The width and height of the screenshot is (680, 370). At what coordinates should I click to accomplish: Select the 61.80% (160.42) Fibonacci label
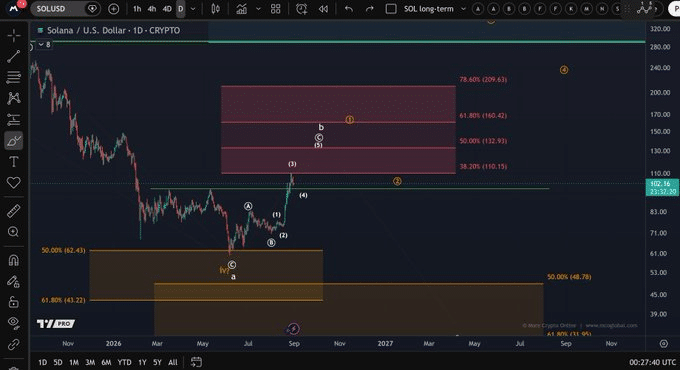tap(483, 115)
